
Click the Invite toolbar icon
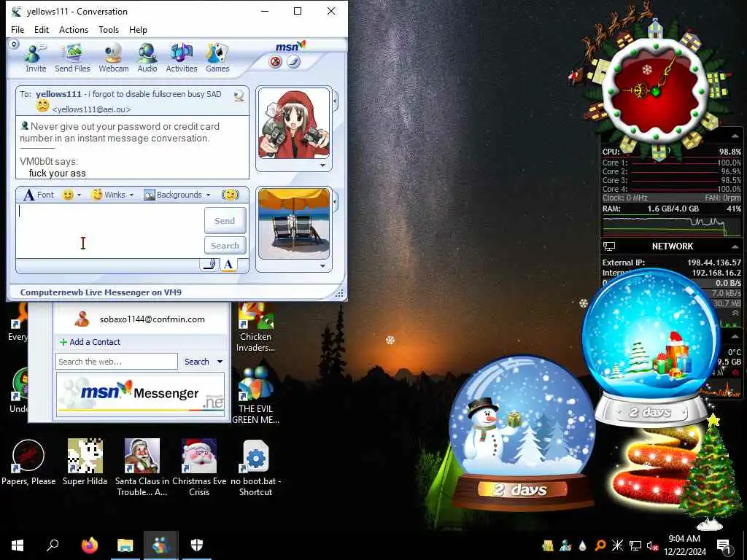(x=36, y=58)
